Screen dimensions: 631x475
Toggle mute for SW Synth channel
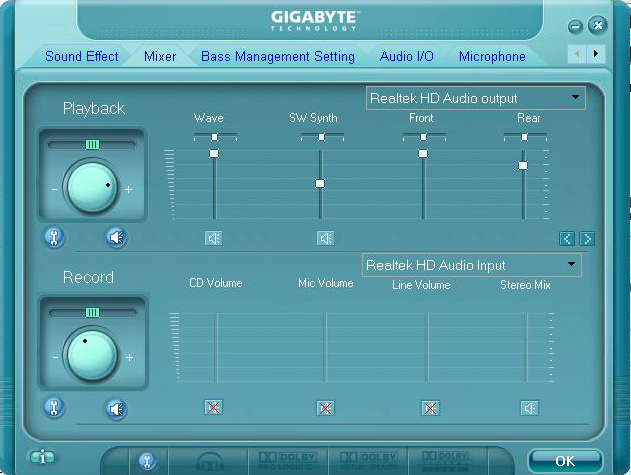point(325,238)
